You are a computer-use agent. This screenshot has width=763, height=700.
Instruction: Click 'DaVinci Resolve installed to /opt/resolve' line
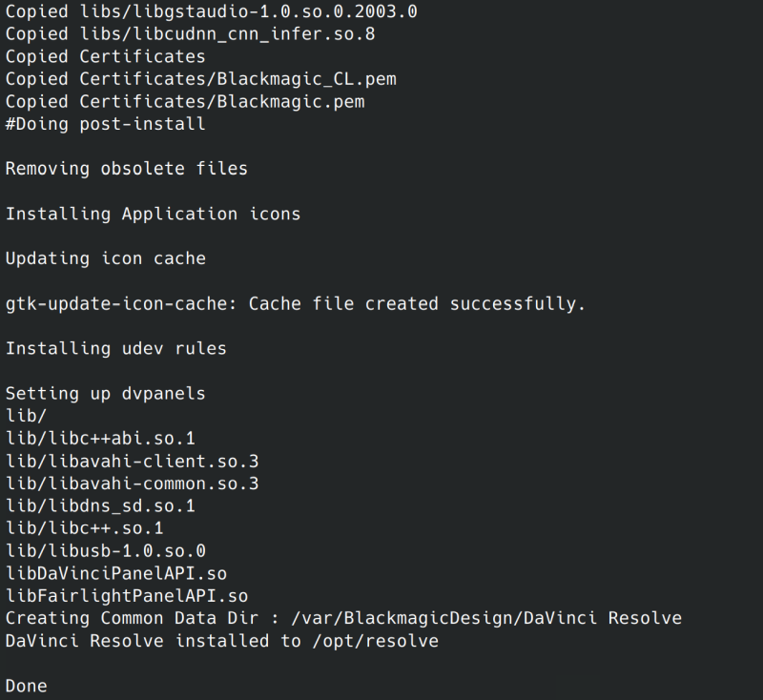click(221, 641)
